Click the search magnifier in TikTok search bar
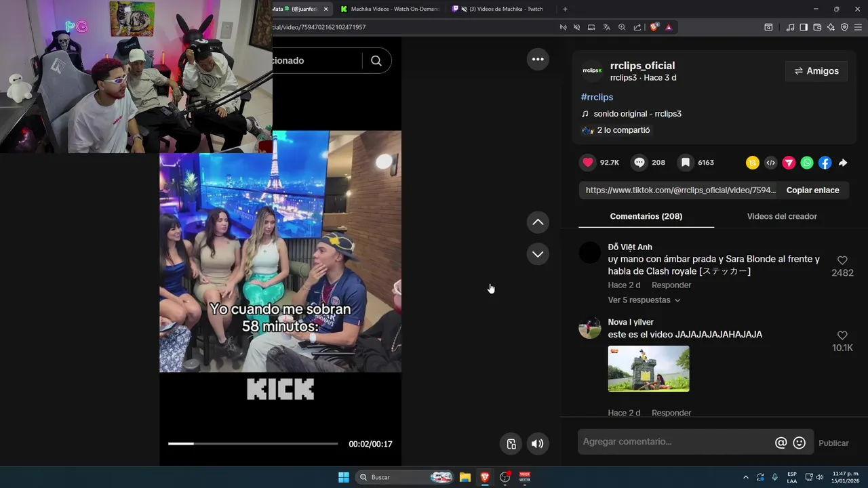Viewport: 868px width, 488px height. coord(376,61)
